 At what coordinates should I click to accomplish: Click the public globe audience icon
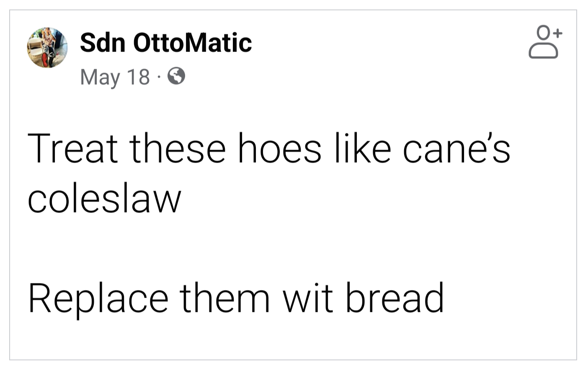[176, 76]
